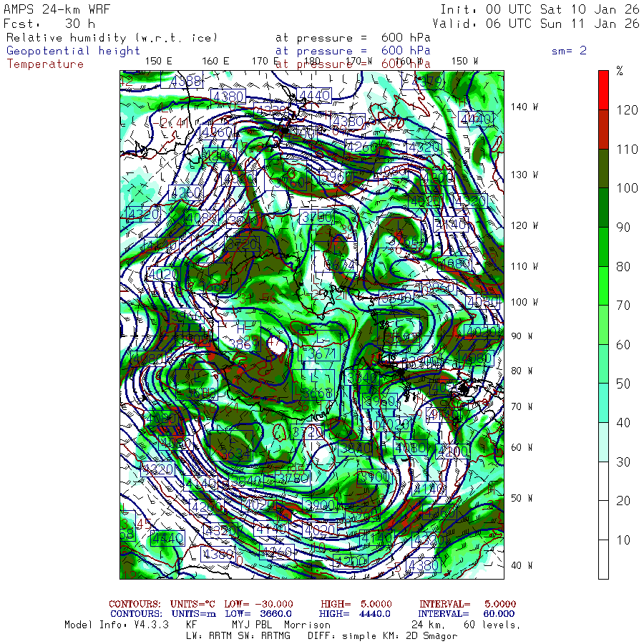Click the '160 E' longitude label

tap(215, 62)
